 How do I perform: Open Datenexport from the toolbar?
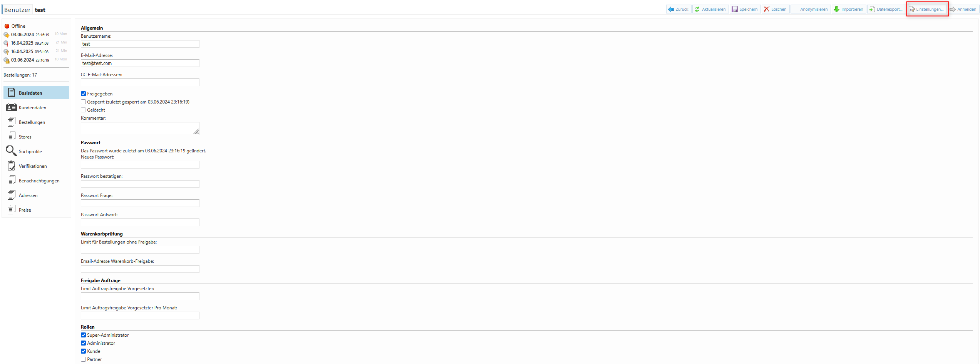[x=886, y=9]
